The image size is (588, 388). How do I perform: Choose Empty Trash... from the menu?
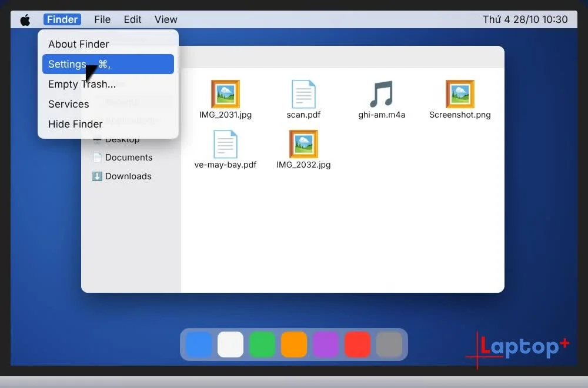[108, 84]
